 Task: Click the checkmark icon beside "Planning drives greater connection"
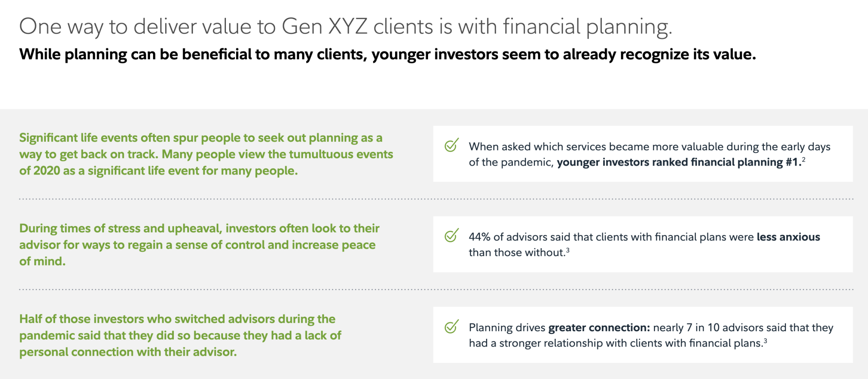click(x=451, y=326)
